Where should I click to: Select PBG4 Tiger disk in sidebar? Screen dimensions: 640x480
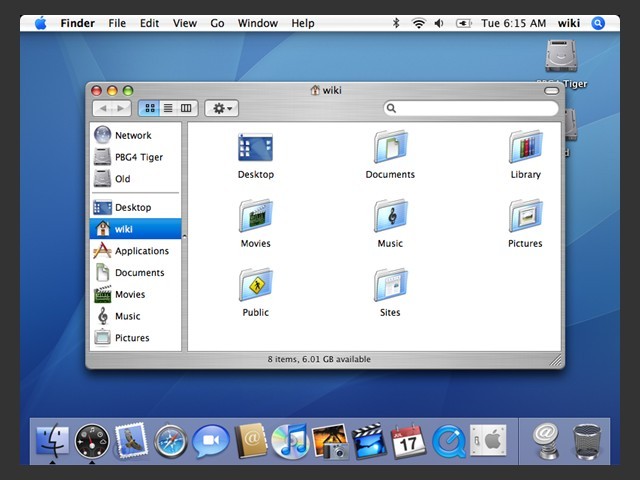click(135, 157)
